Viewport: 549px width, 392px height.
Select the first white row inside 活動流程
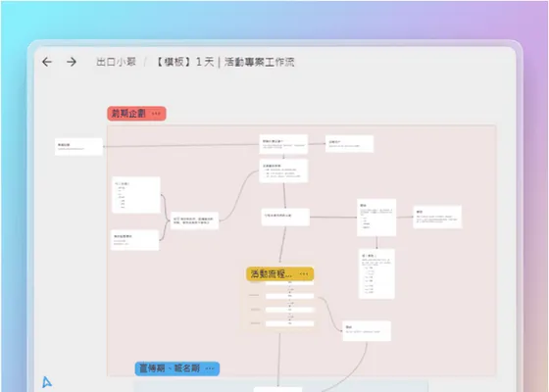(x=289, y=283)
